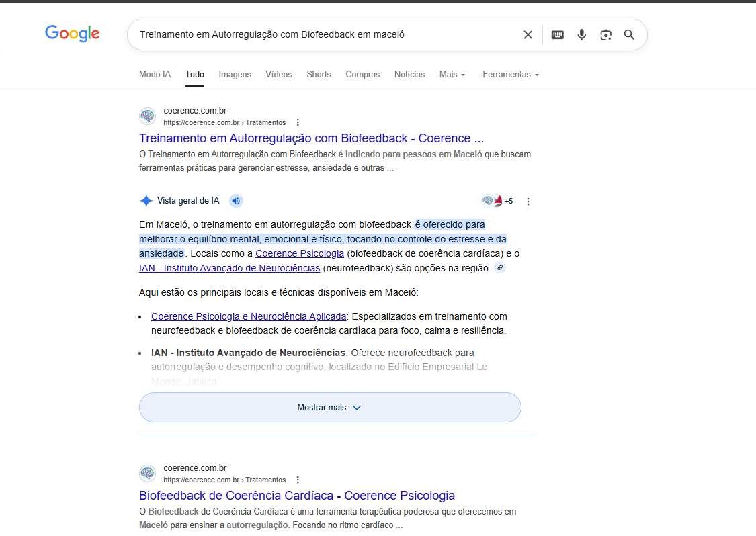This screenshot has height=536, width=756.
Task: Open Coerence Psicologia e Neurociência Aplicada link
Action: [x=249, y=316]
